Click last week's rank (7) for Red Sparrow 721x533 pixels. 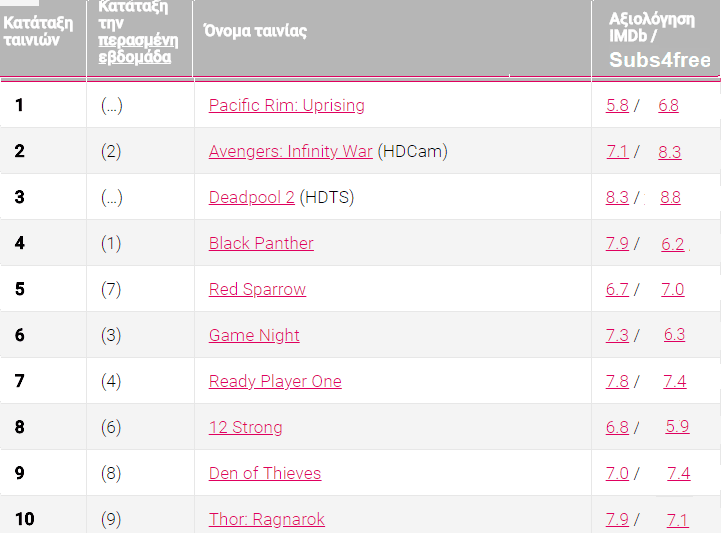(111, 289)
